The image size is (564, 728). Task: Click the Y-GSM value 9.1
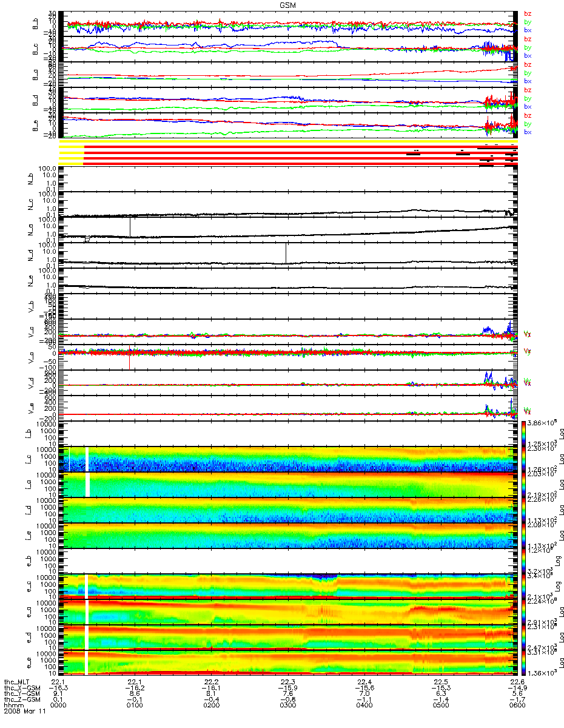[58, 693]
